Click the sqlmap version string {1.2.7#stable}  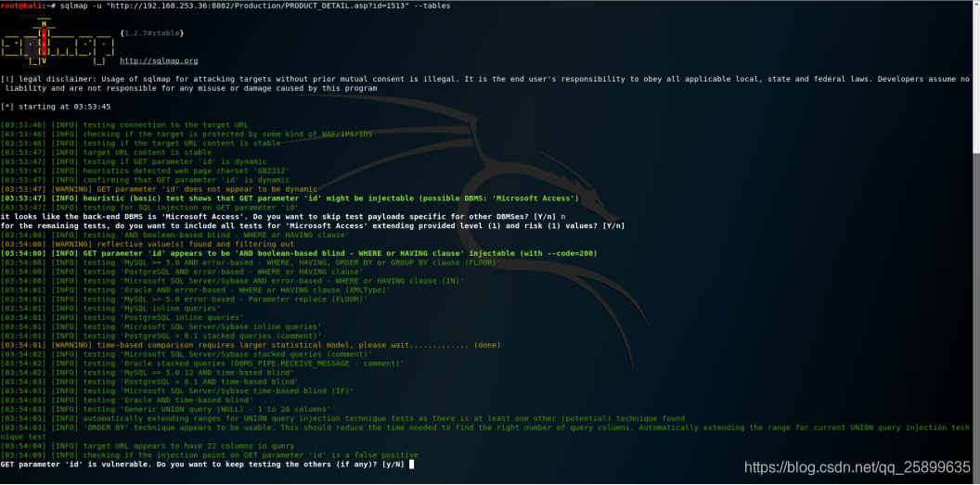tap(152, 33)
